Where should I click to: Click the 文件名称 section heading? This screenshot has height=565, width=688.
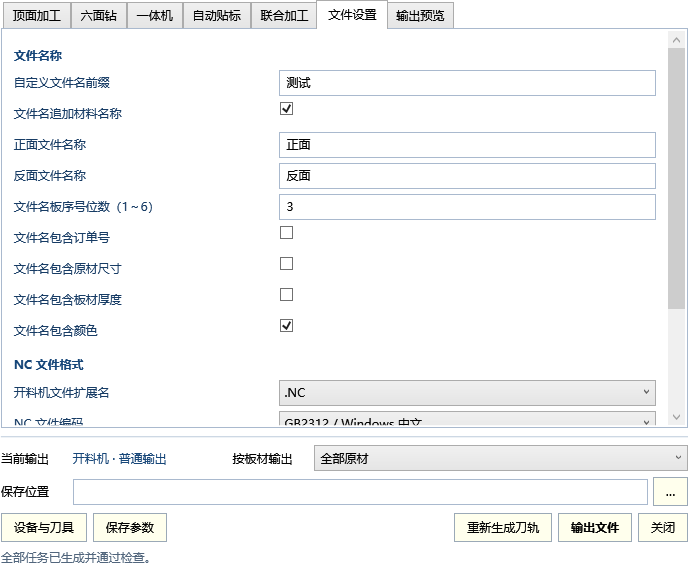[x=38, y=56]
